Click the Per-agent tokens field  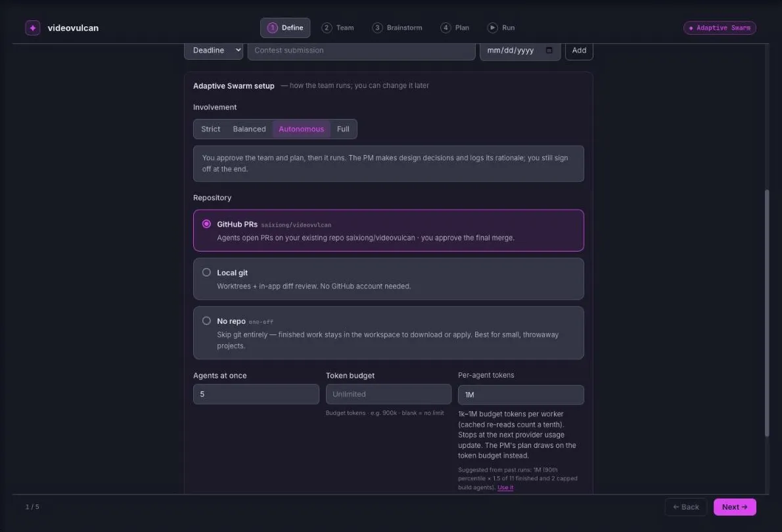pos(520,394)
